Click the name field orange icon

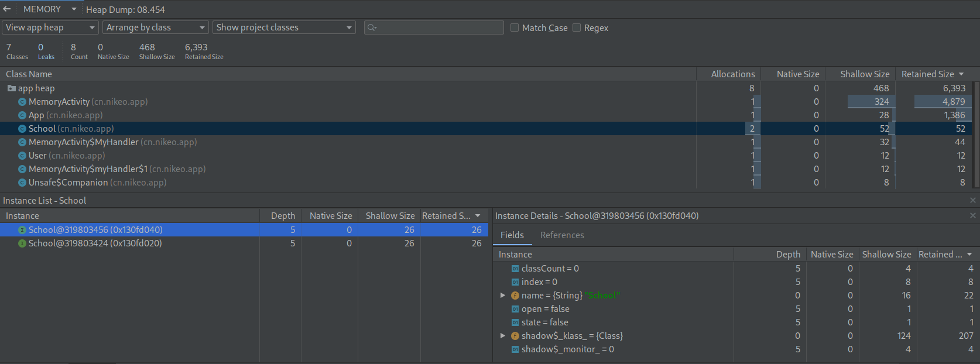[515, 296]
